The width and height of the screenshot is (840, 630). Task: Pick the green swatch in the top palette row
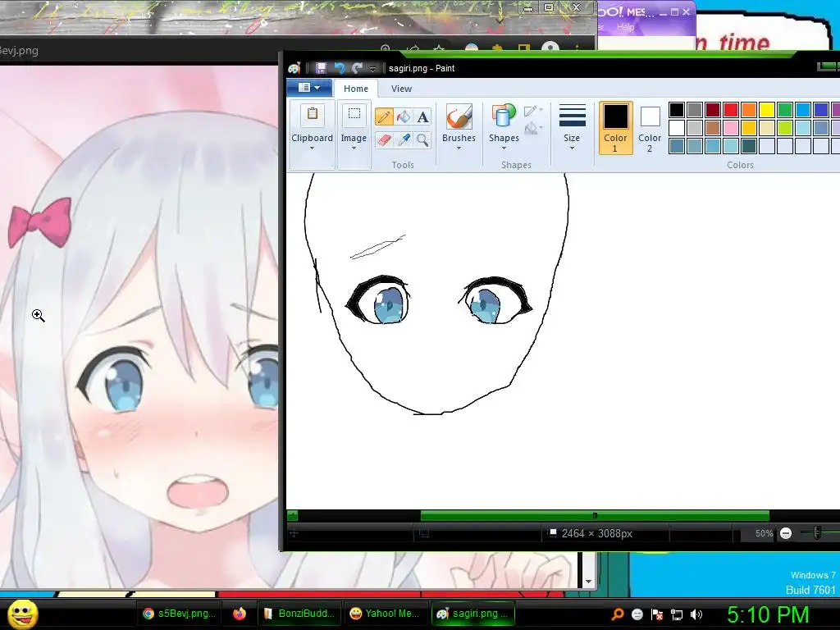[x=785, y=110]
